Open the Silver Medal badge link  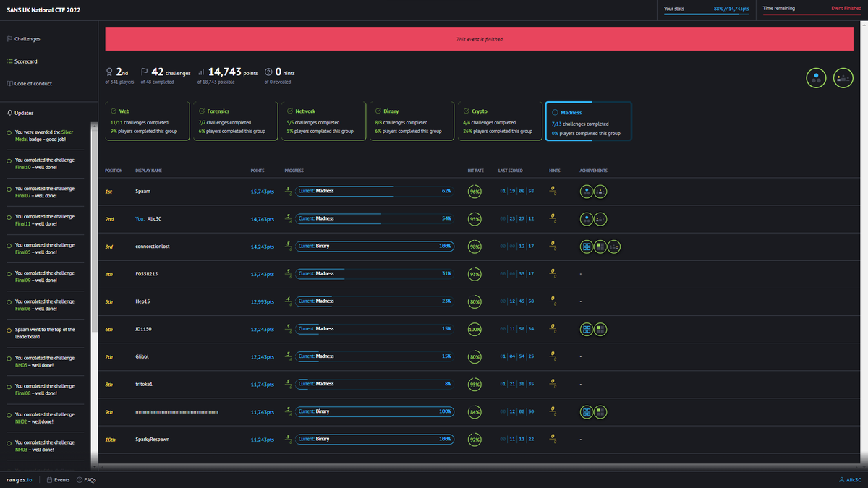pos(45,137)
